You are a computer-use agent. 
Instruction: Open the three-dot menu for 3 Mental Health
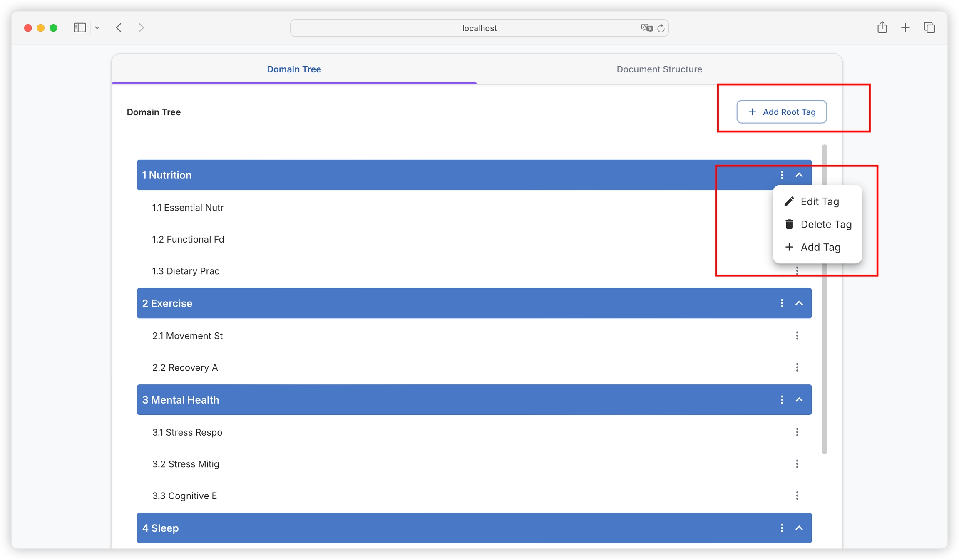tap(782, 400)
